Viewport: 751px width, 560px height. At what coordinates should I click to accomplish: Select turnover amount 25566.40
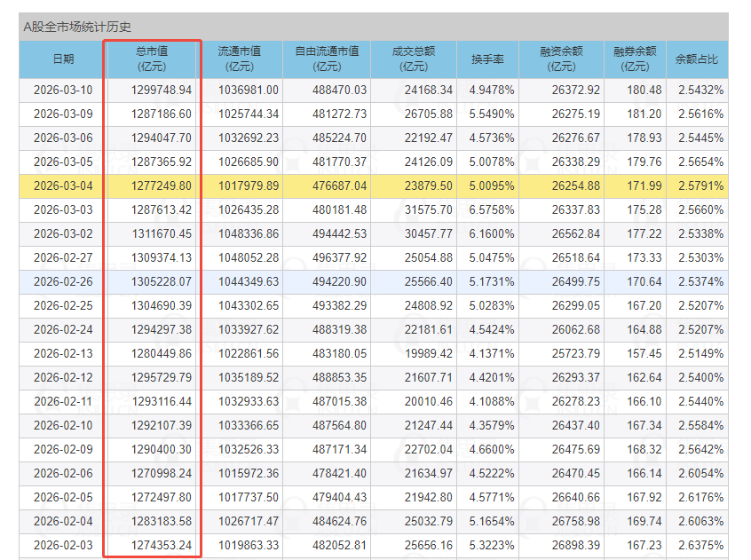click(x=429, y=281)
